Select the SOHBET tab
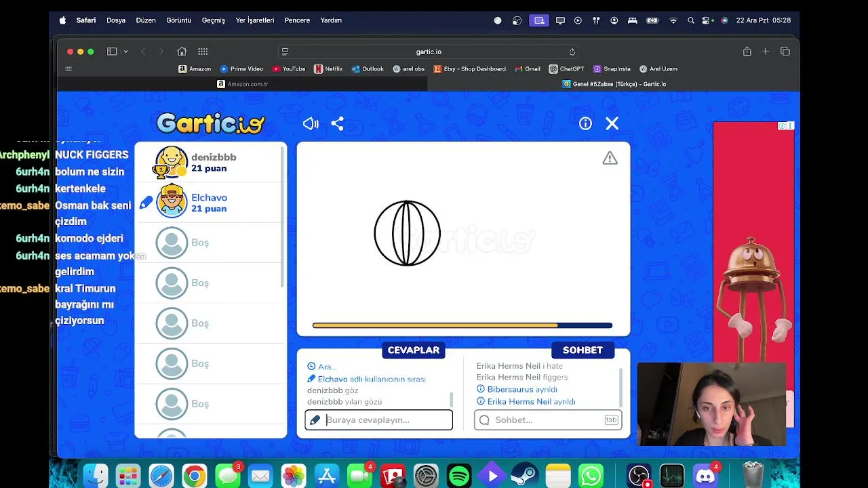868x488 pixels. point(583,350)
